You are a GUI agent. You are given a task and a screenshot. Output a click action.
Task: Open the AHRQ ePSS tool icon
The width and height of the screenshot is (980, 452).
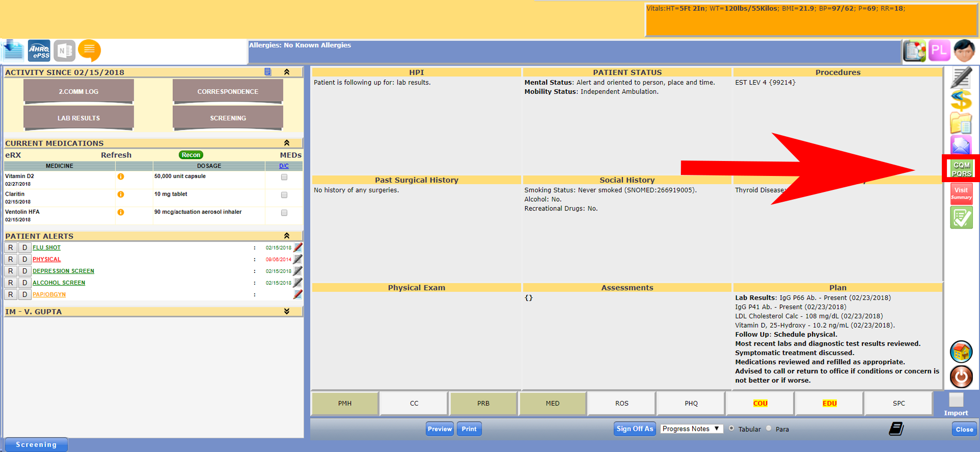39,51
